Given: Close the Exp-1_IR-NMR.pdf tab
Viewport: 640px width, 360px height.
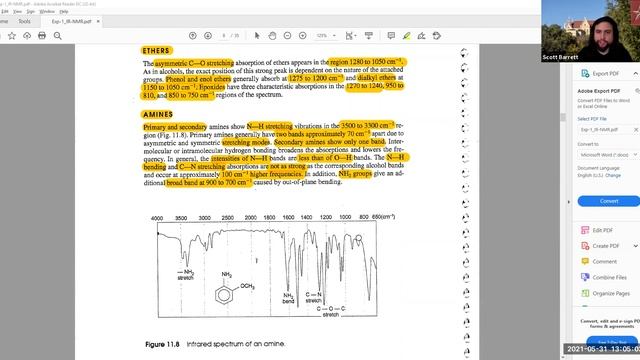Looking at the screenshot, I should click(x=98, y=21).
